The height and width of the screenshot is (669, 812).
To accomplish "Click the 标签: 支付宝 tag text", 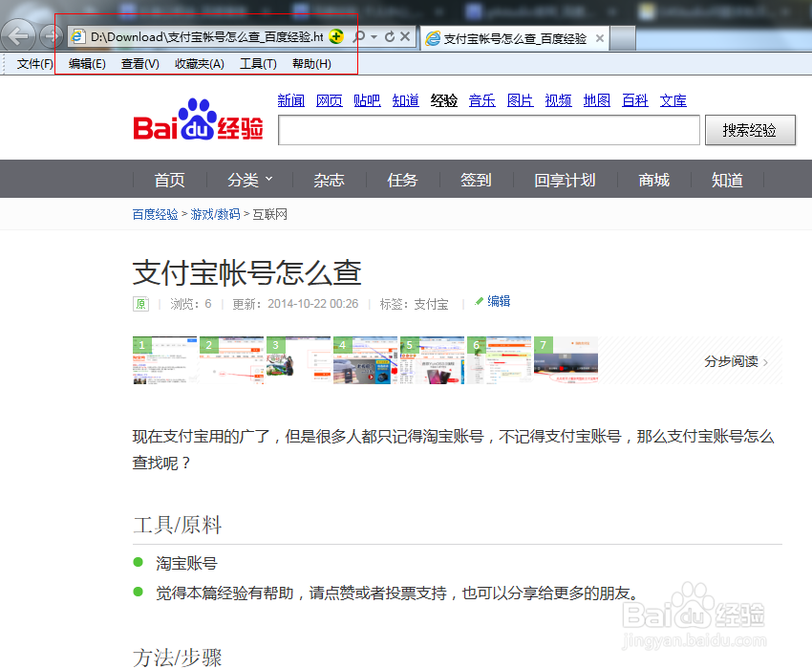I will (414, 304).
